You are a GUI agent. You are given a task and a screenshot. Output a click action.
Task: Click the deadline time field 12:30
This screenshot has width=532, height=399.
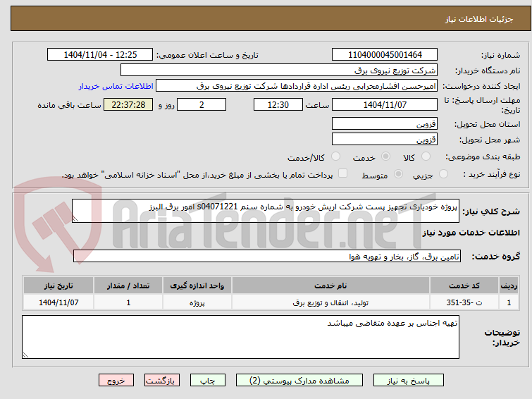coord(278,104)
